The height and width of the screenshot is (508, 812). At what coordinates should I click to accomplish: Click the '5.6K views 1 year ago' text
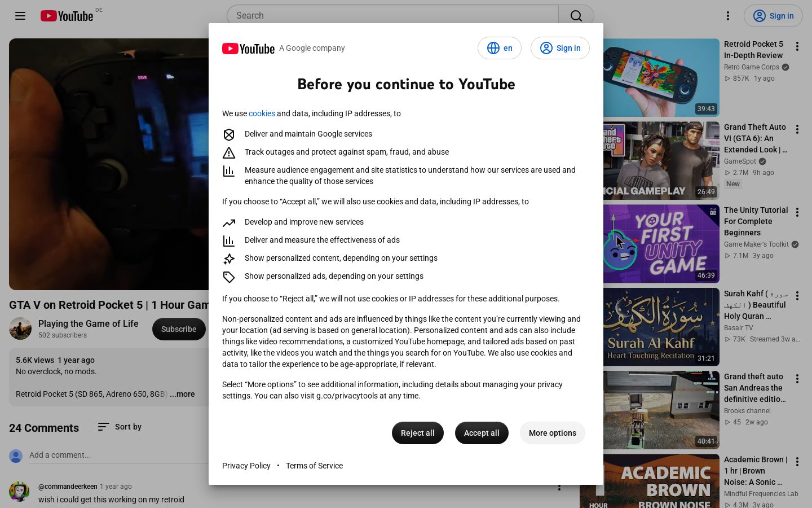55,360
